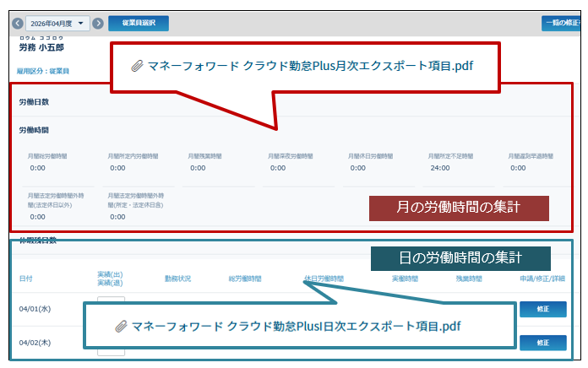588x368 pixels.
Task: Click the 月間深夜労働時間 label
Action: click(x=291, y=156)
